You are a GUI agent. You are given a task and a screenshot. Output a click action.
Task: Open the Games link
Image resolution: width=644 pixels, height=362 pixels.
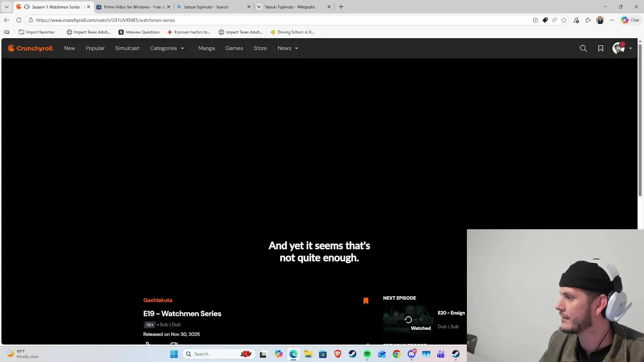coord(234,48)
